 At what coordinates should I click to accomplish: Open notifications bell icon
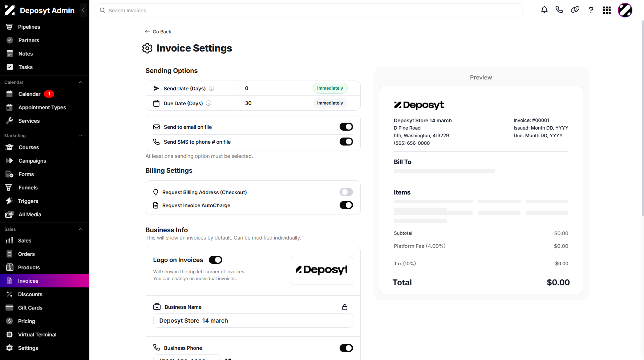pos(544,10)
